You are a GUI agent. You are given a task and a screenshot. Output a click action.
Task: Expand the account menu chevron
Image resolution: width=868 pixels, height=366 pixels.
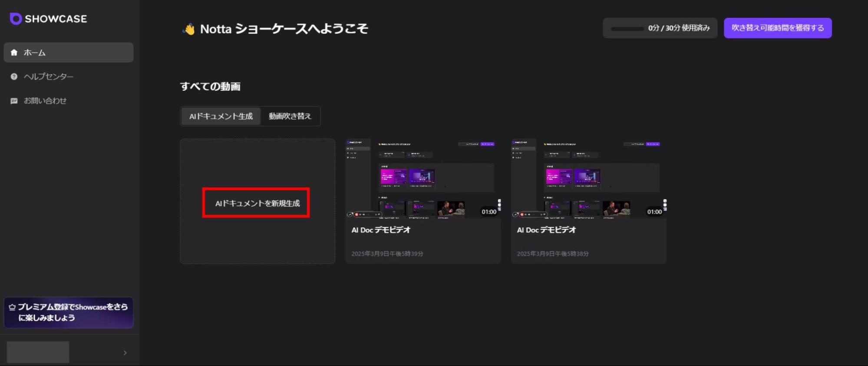coord(125,353)
